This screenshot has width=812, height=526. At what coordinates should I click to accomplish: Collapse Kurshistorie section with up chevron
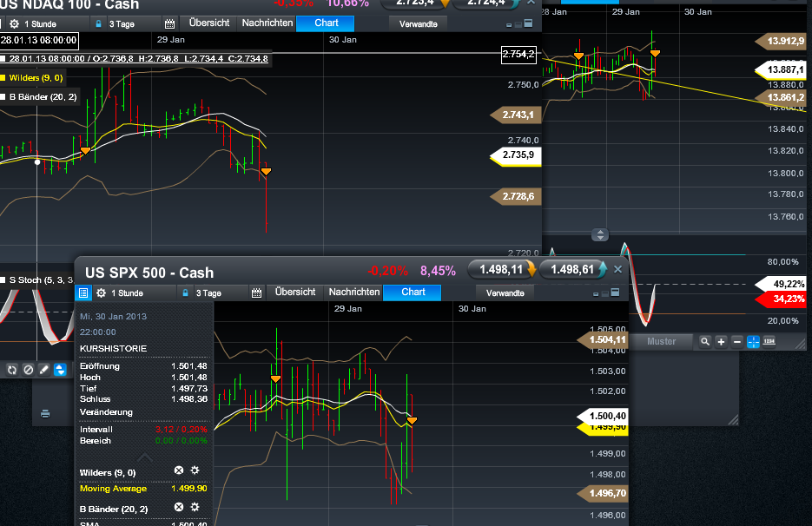[145, 458]
